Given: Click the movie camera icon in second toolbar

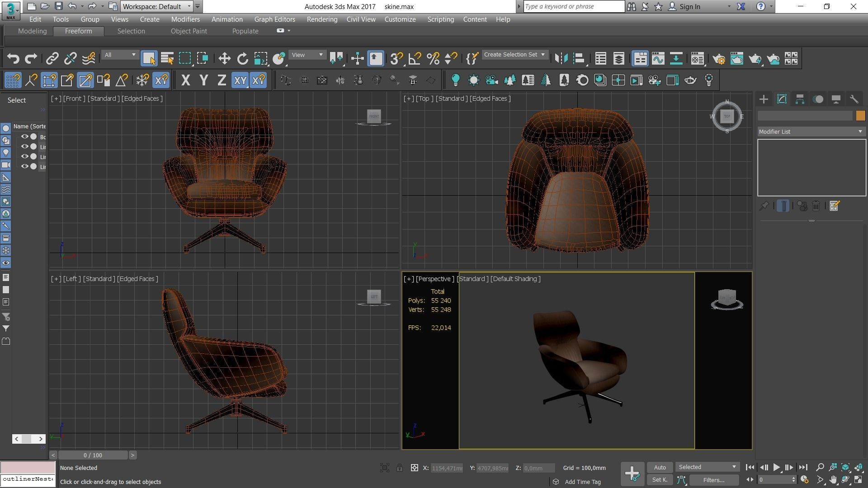Looking at the screenshot, I should click(x=491, y=80).
